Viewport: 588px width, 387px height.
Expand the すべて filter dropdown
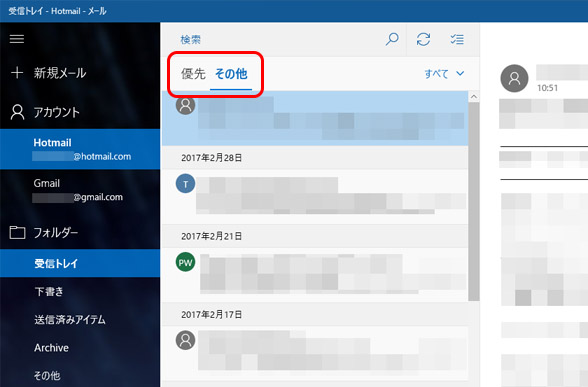(444, 74)
